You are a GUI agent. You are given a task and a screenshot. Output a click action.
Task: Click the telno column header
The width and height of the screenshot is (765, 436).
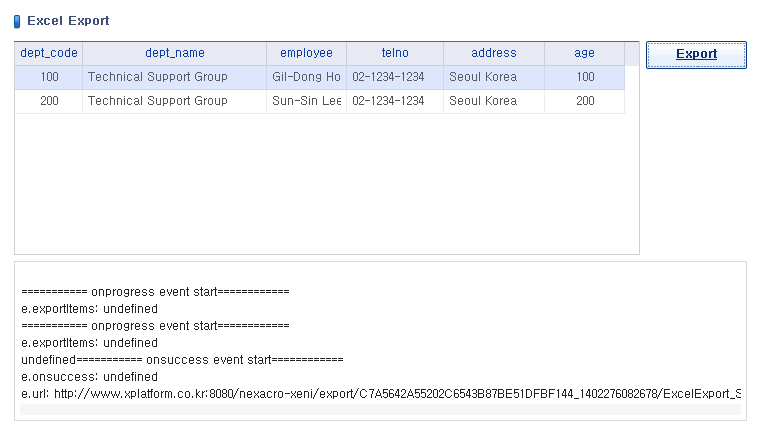click(x=395, y=53)
